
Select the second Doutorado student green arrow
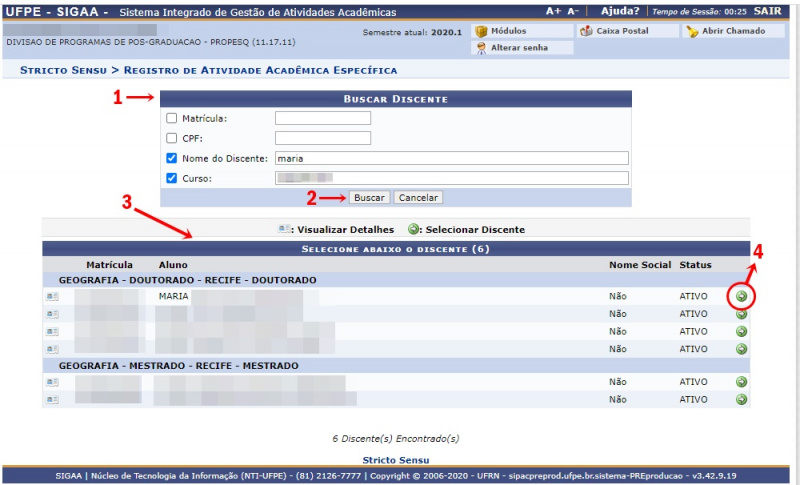(741, 314)
